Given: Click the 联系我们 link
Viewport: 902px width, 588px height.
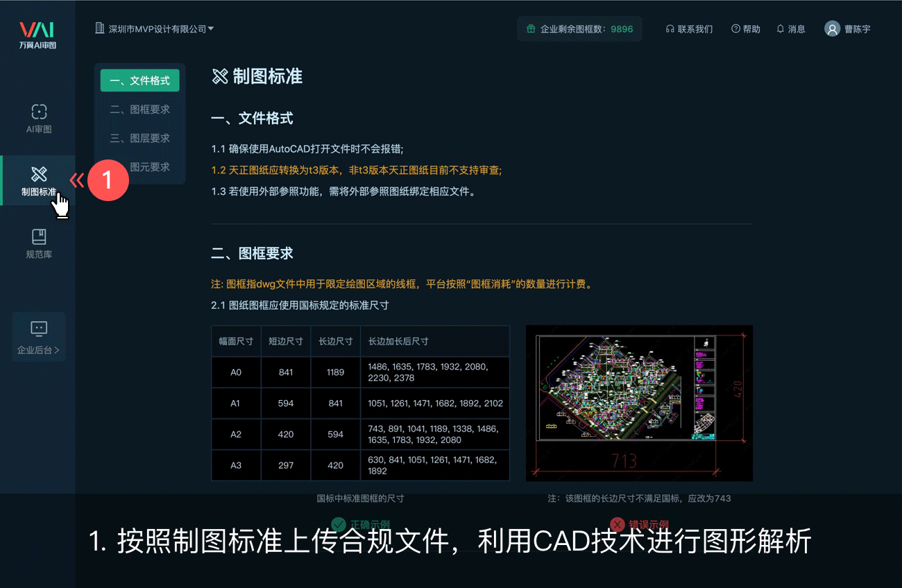Looking at the screenshot, I should pos(695,29).
